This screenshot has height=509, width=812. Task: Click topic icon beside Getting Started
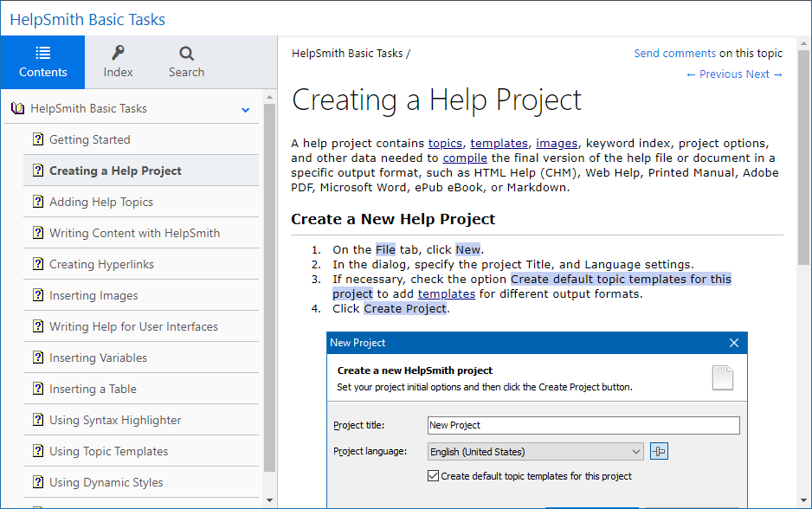(38, 139)
